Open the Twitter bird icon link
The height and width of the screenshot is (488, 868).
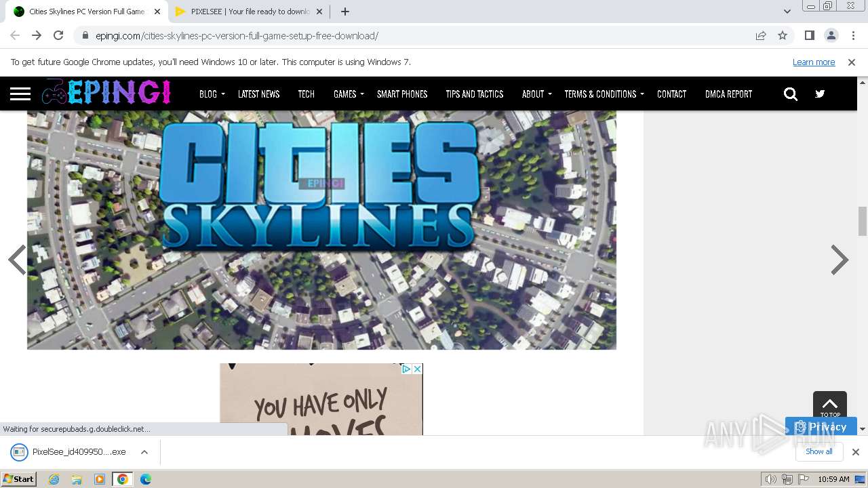[x=820, y=94]
